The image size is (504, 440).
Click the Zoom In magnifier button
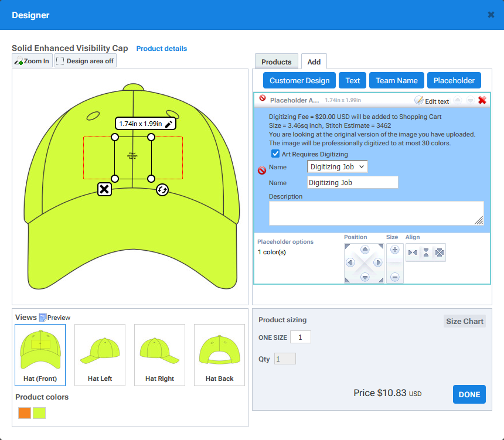(32, 61)
